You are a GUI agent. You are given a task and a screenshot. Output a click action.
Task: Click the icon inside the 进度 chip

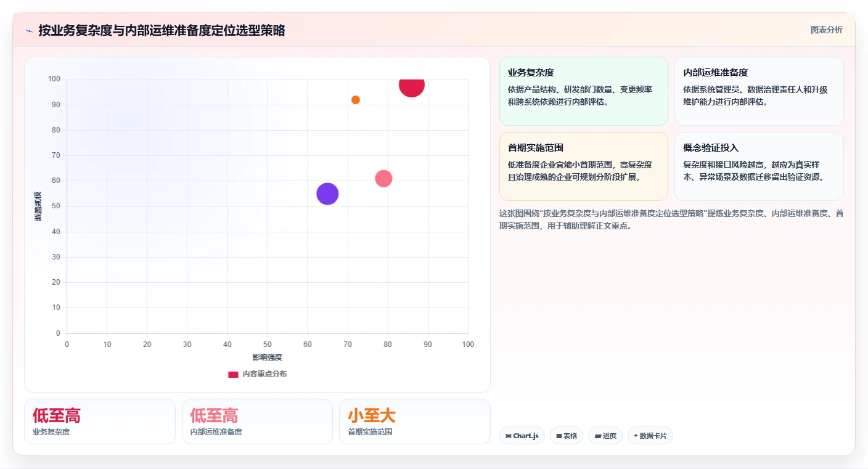598,436
